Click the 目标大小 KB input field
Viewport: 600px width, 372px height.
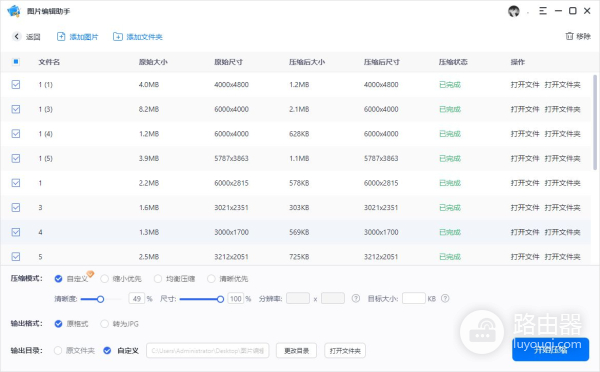point(414,299)
